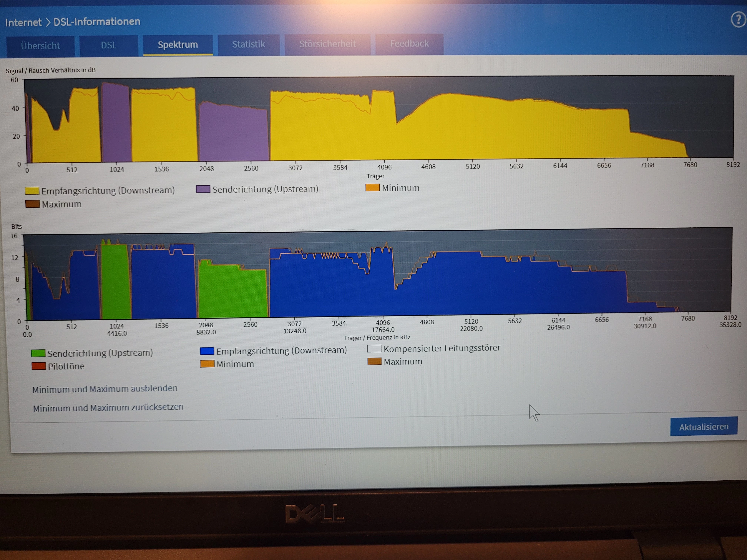The width and height of the screenshot is (747, 560).
Task: Click purple Senderichtung (Upstream) legend swatch
Action: click(203, 189)
